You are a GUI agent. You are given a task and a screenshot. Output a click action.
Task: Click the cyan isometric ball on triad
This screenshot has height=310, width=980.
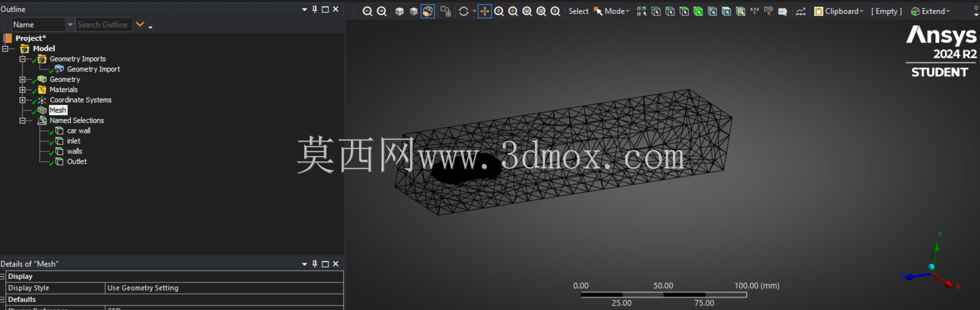(931, 267)
